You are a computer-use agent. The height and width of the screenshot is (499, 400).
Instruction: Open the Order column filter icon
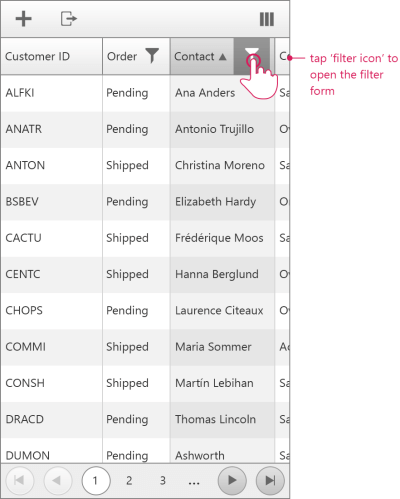(x=152, y=55)
